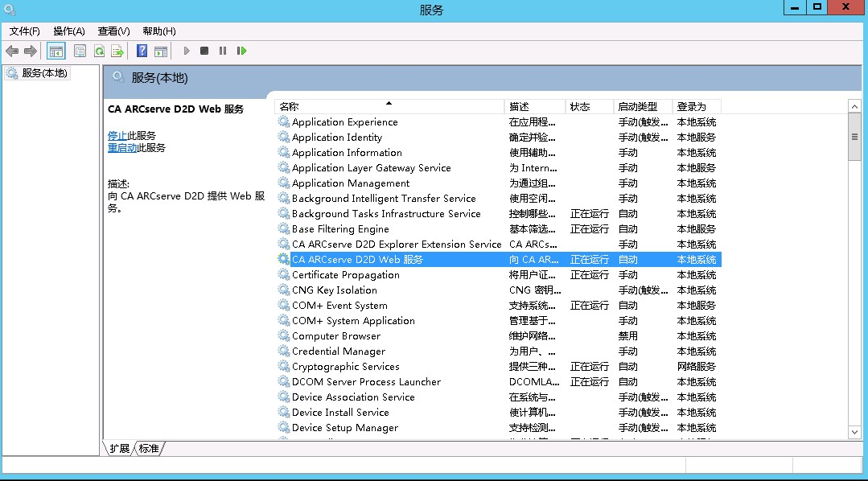
Task: Restart service using the restart icon
Action: (241, 51)
